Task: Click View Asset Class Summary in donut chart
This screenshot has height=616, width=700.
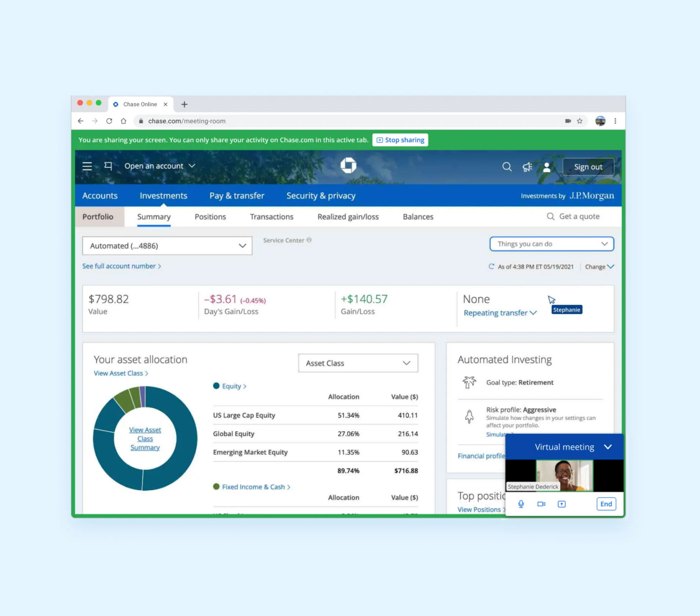Action: (x=145, y=439)
